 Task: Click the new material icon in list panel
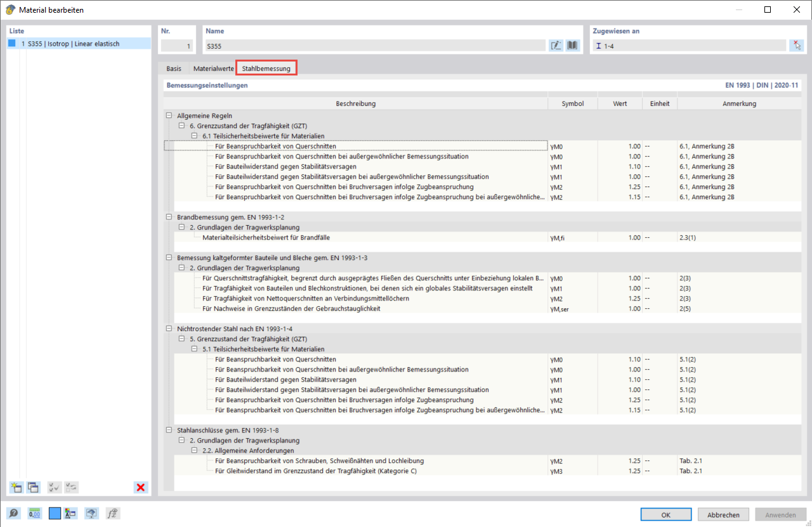(16, 487)
